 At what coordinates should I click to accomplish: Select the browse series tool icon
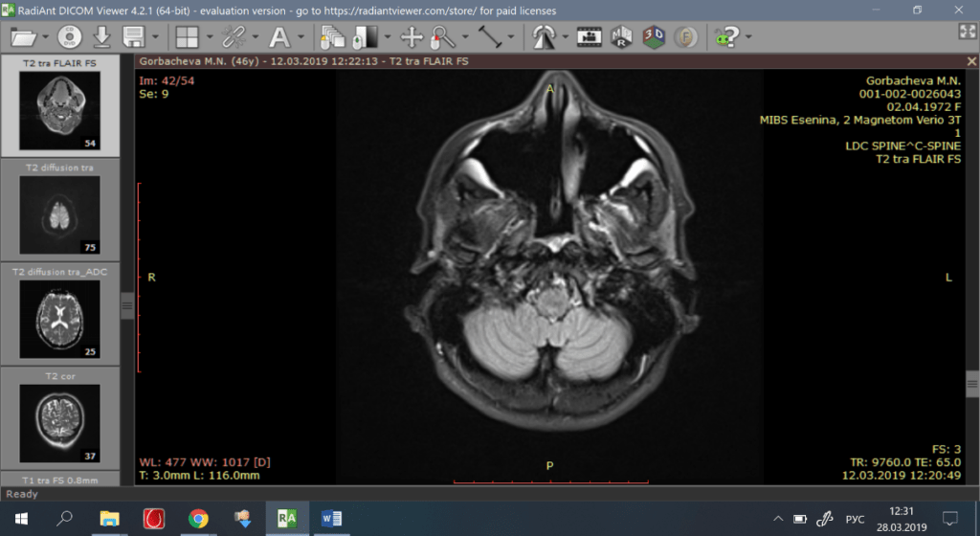click(x=332, y=37)
